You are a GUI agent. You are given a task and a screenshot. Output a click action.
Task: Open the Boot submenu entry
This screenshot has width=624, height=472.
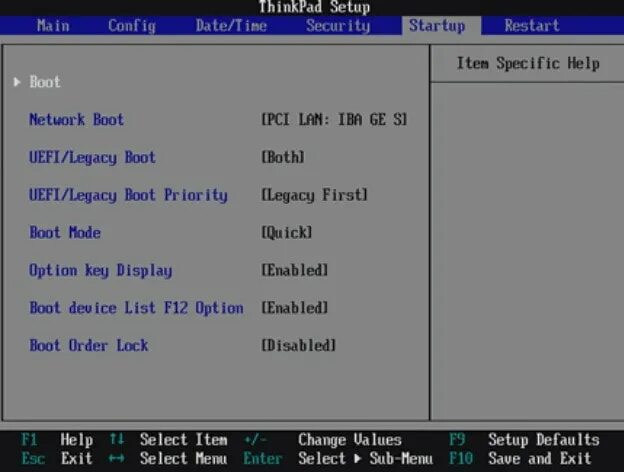pyautogui.click(x=45, y=82)
